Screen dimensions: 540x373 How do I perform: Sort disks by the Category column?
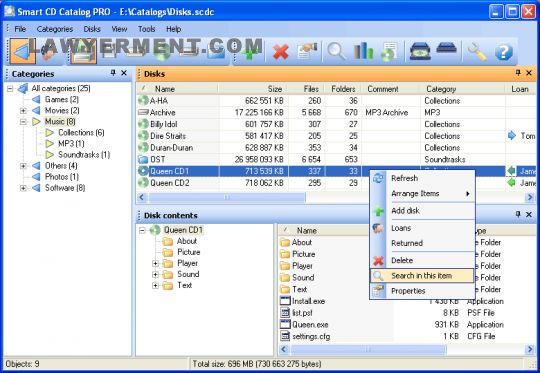463,89
